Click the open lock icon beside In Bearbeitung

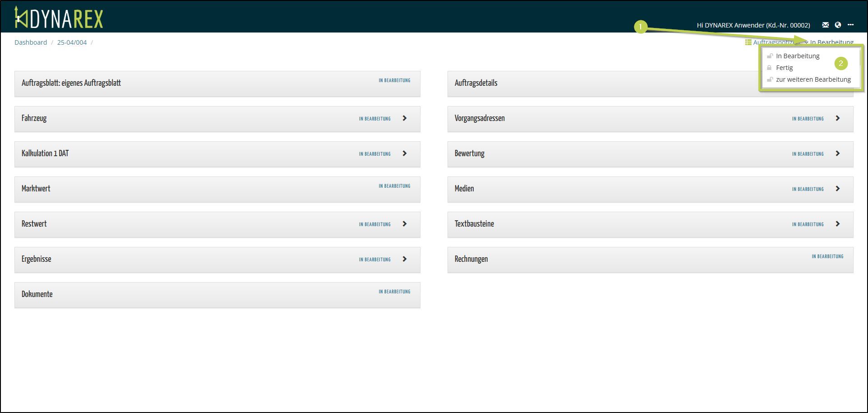point(770,56)
